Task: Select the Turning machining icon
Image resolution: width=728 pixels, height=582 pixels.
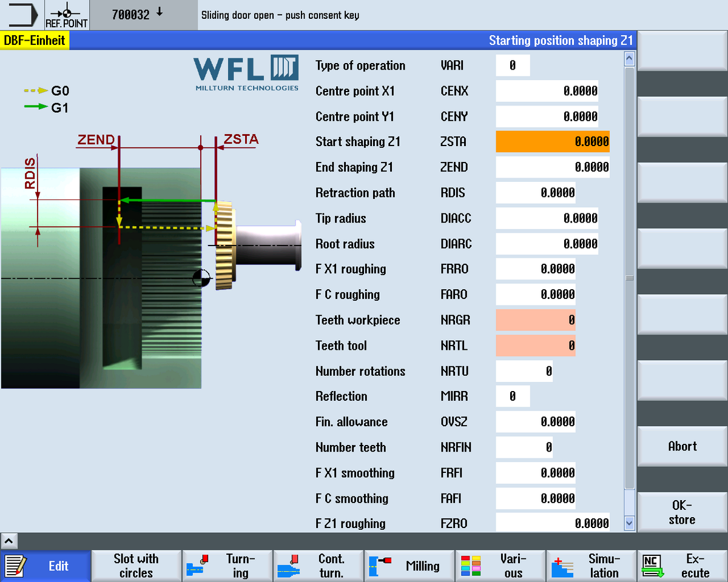Action: coord(227,566)
